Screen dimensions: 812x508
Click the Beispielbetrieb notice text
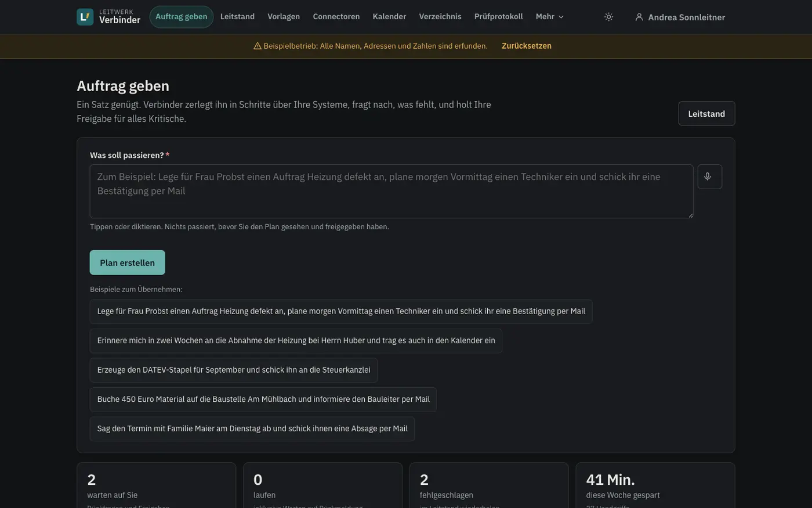[x=375, y=46]
